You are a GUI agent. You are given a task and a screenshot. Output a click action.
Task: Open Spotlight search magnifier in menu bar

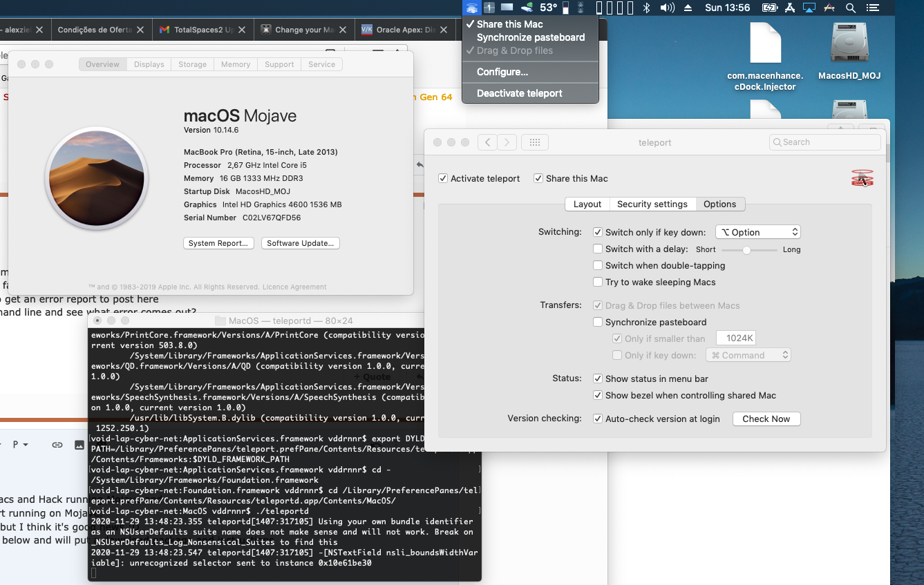(851, 8)
